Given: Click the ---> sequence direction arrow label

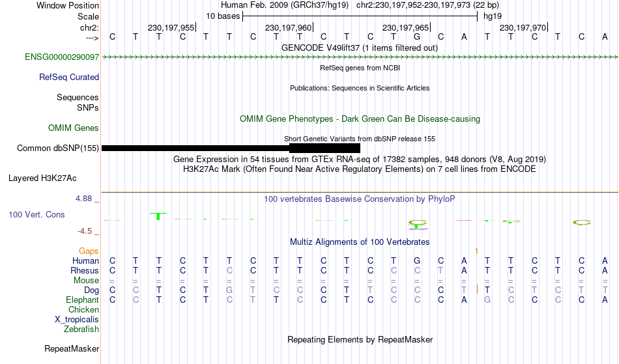Looking at the screenshot, I should tap(93, 38).
